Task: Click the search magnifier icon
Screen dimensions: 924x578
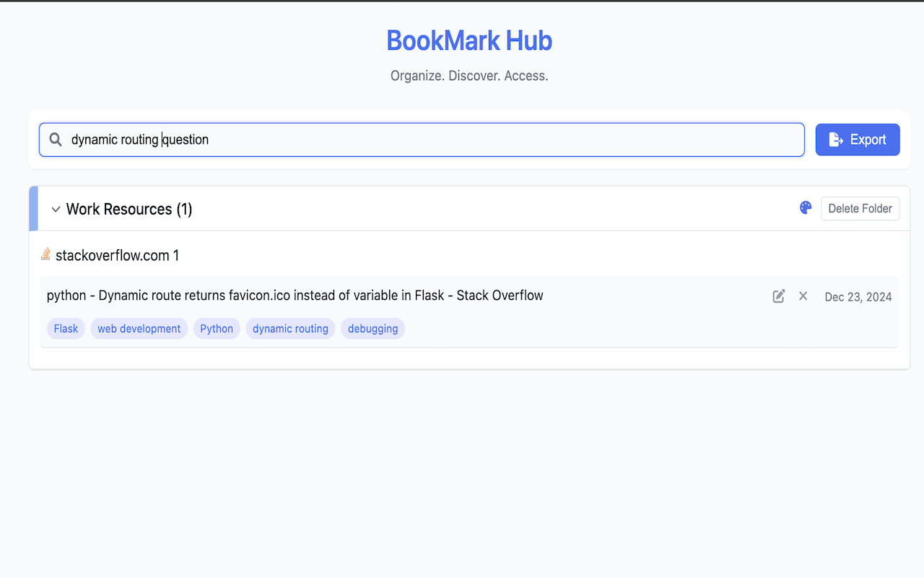Action: [x=56, y=139]
